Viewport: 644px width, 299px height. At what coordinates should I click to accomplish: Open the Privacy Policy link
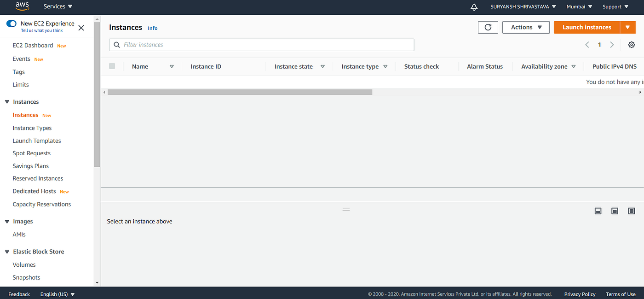(580, 294)
